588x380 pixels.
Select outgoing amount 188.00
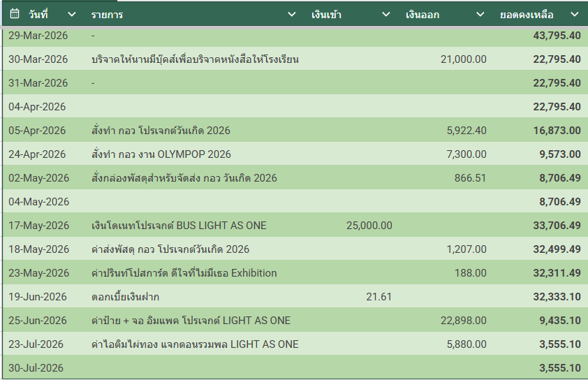click(471, 273)
